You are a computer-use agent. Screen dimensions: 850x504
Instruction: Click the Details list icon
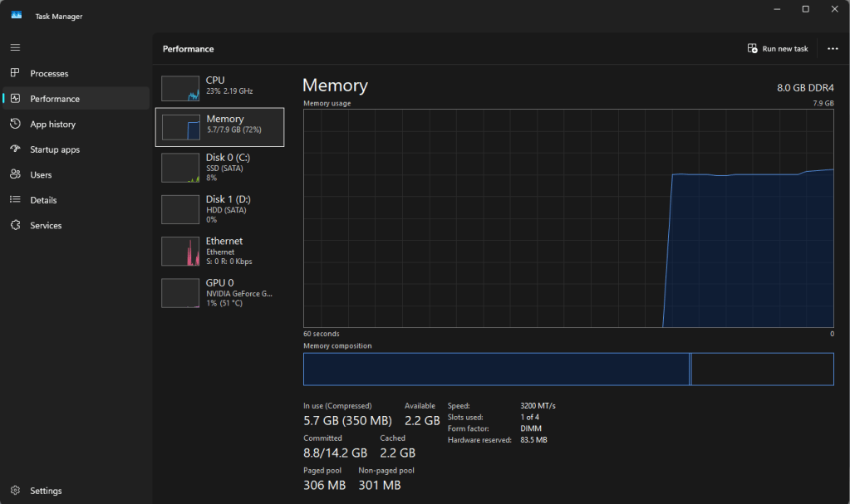[15, 199]
